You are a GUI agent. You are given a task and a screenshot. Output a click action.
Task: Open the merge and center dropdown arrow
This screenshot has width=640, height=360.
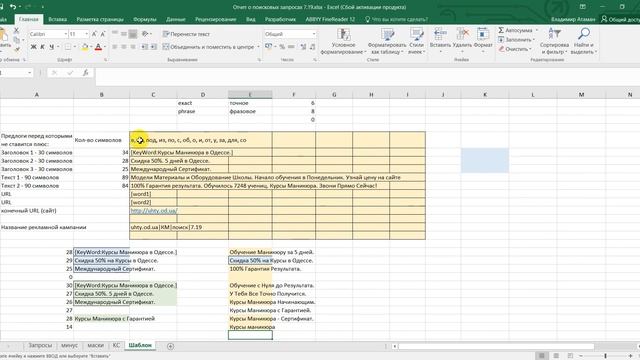[x=258, y=47]
